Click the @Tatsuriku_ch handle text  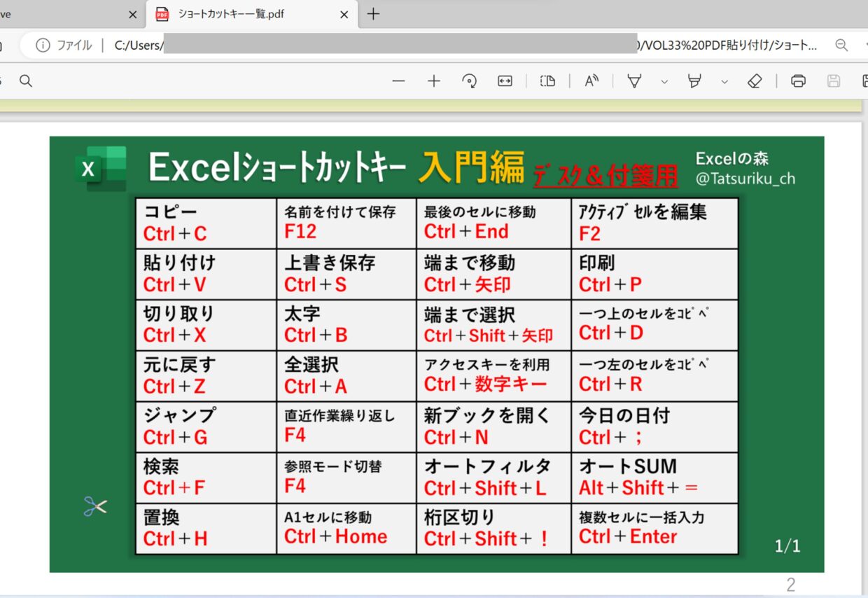click(745, 179)
